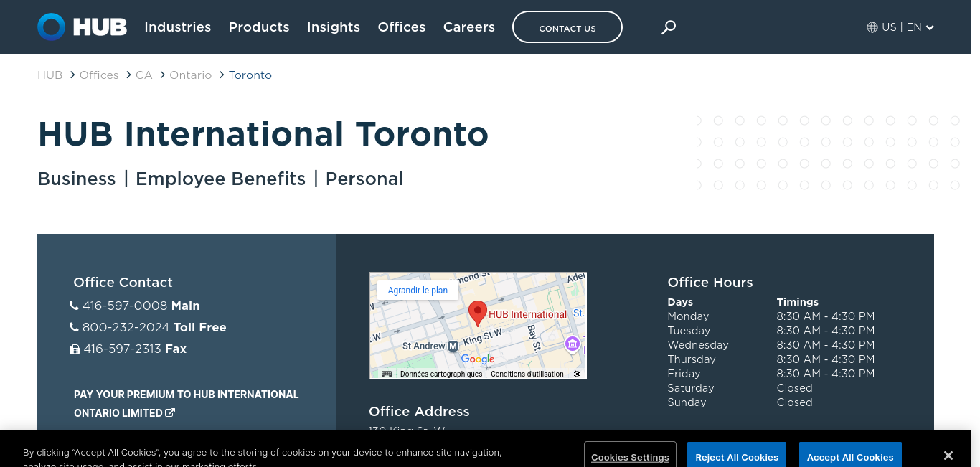Click Tuesday in the office hours
Viewport: 980px width, 467px height.
(689, 331)
